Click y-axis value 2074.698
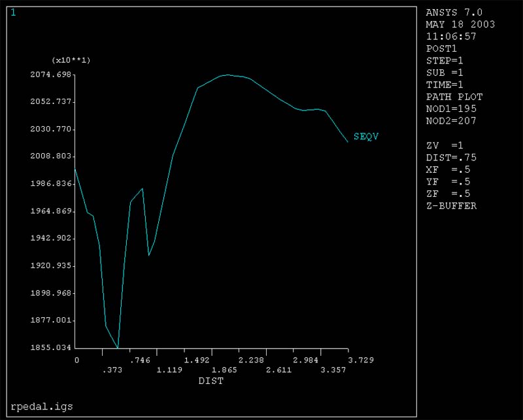523x420 pixels. pyautogui.click(x=51, y=74)
